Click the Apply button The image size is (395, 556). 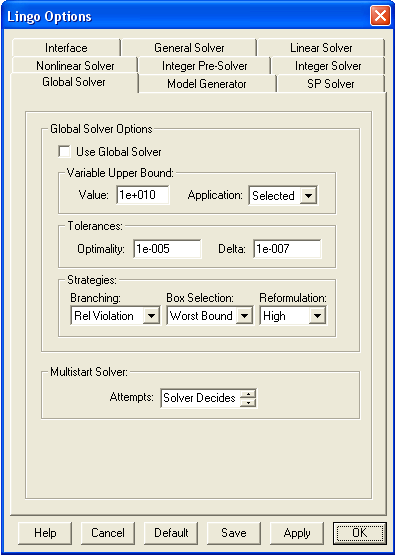[297, 533]
